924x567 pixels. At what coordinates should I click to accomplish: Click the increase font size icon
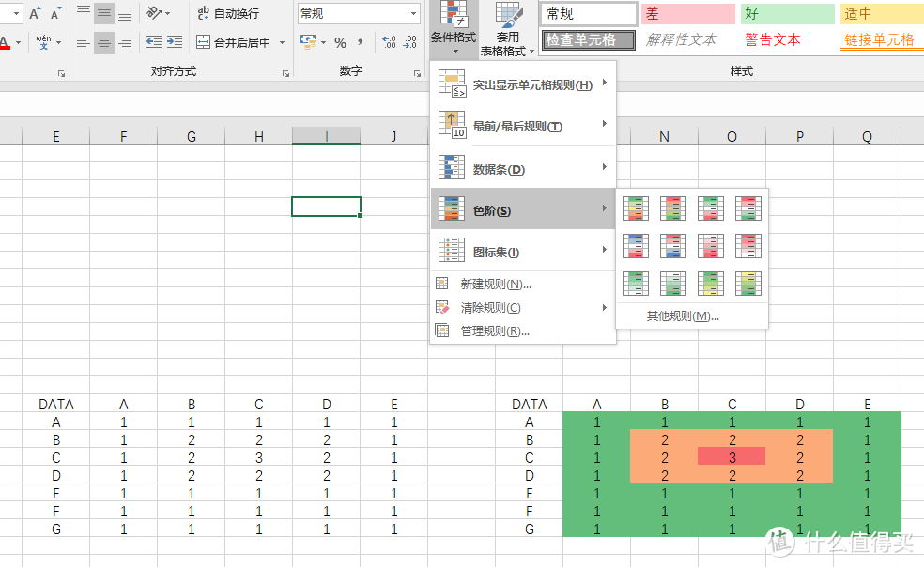[35, 13]
